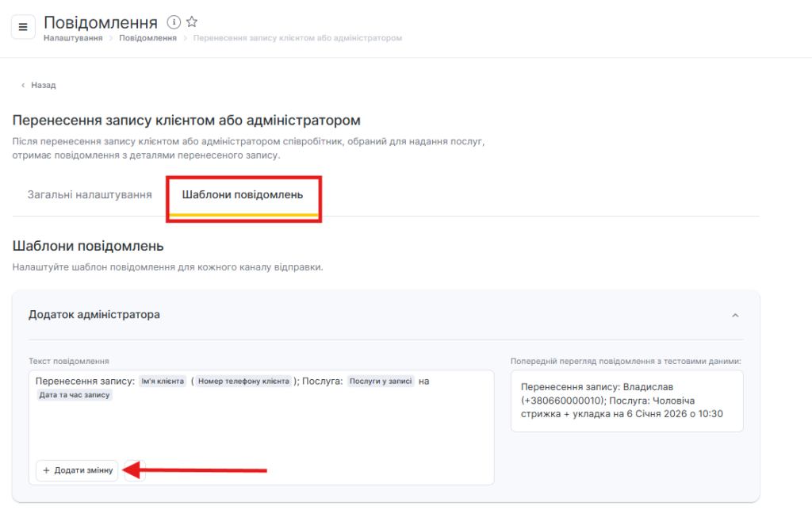Click the Назад back link

coord(43,85)
